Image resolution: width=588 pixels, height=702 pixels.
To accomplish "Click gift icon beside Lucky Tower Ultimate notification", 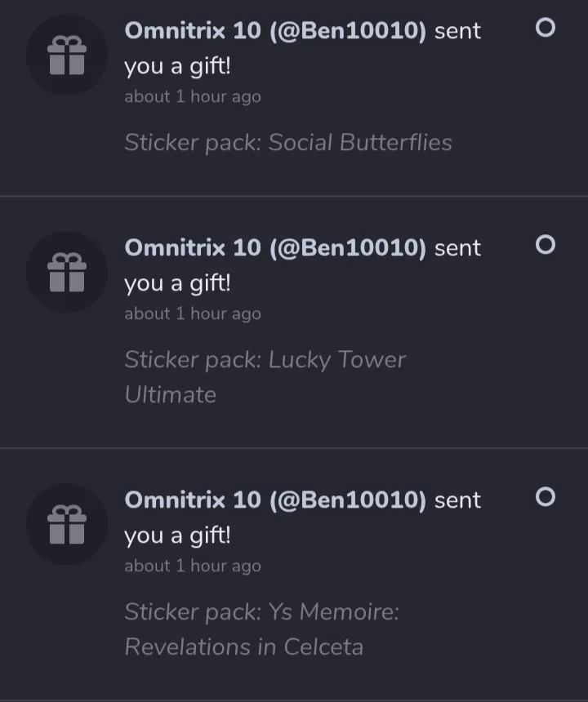I will (66, 272).
